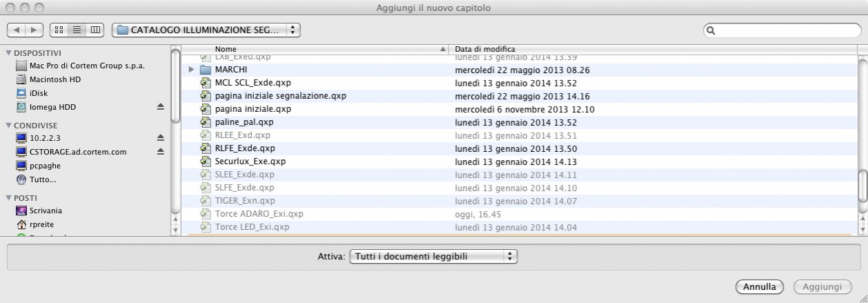The width and height of the screenshot is (868, 303).
Task: Click the file list vertical scrollbar
Action: click(862, 138)
